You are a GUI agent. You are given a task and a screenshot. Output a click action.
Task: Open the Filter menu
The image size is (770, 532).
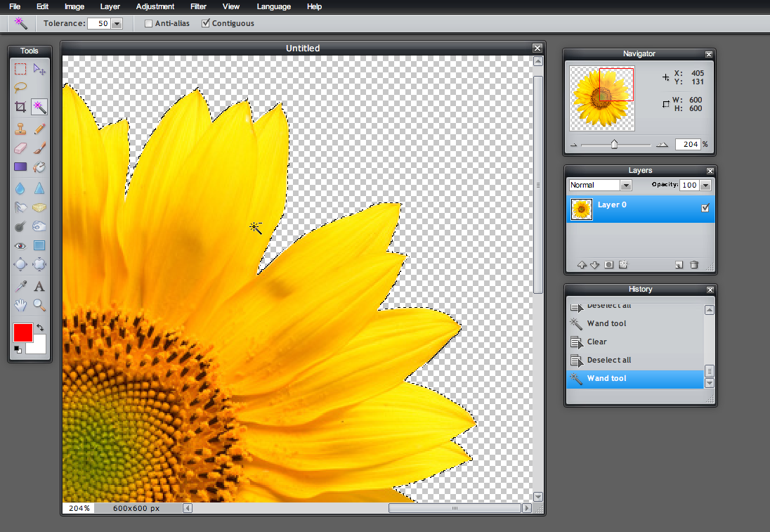pos(198,6)
